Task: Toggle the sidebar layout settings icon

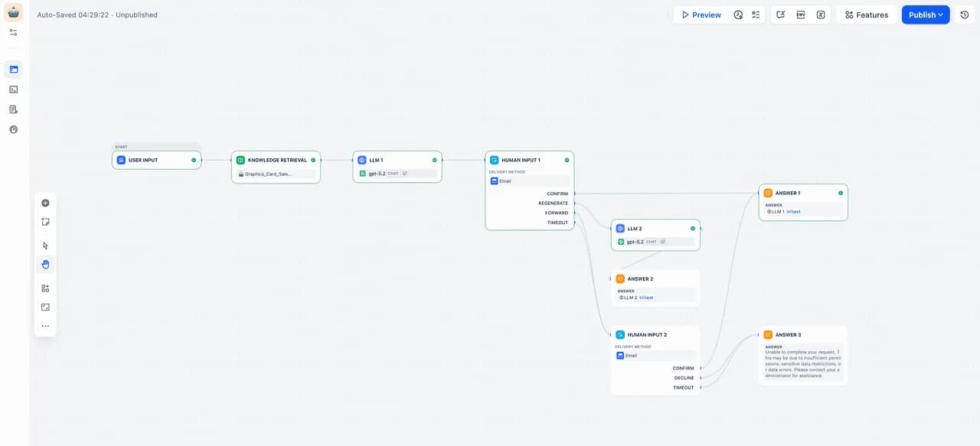Action: pyautogui.click(x=13, y=33)
